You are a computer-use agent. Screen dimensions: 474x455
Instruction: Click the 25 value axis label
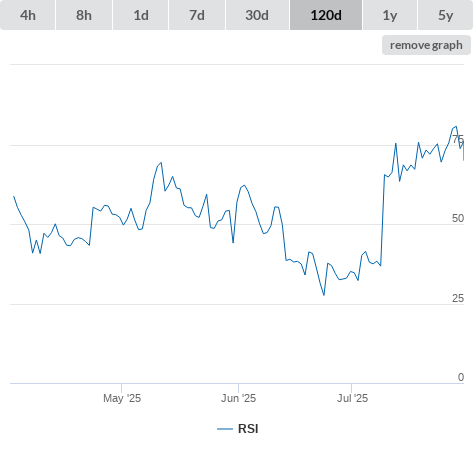(458, 298)
